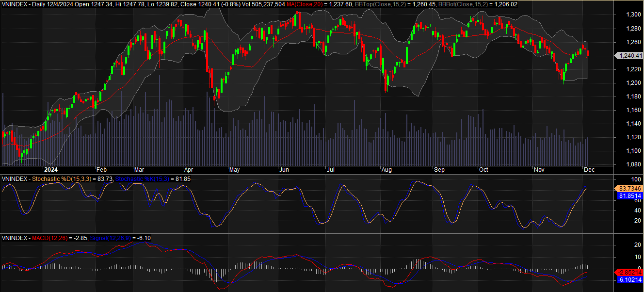644x292 pixels.
Task: Select the Aug marker on date axis
Action: click(386, 170)
